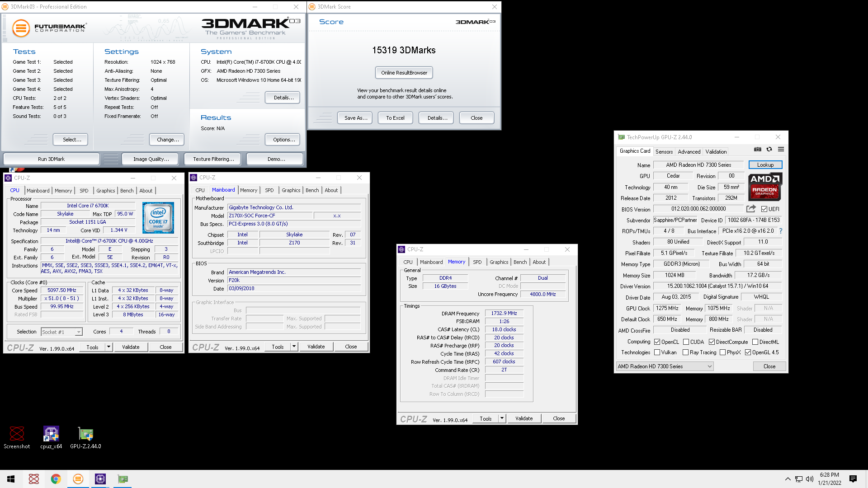Open the GPU selection dropdown in GPU-Z
Screen dimensions: 868x488
click(x=665, y=366)
